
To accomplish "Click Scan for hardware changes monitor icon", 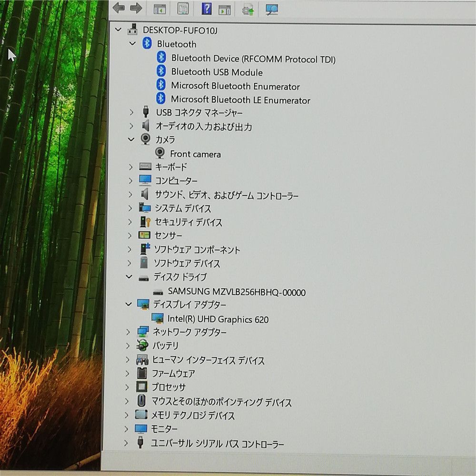I will [272, 10].
